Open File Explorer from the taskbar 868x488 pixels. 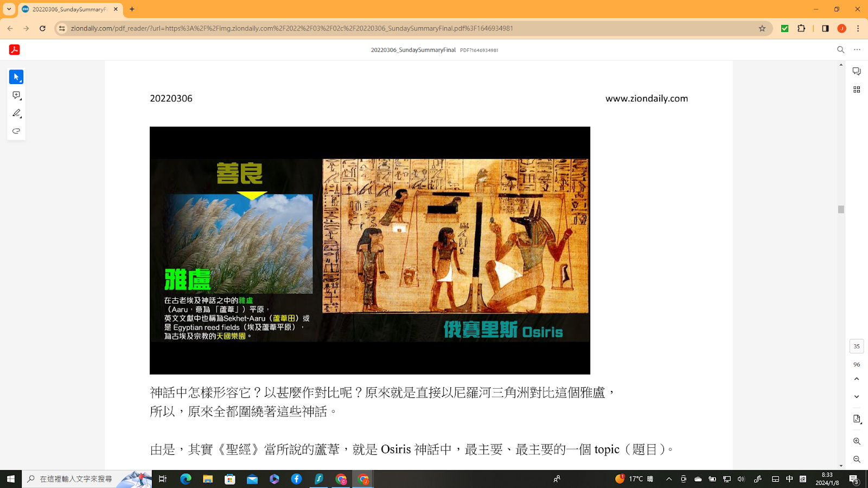click(208, 479)
